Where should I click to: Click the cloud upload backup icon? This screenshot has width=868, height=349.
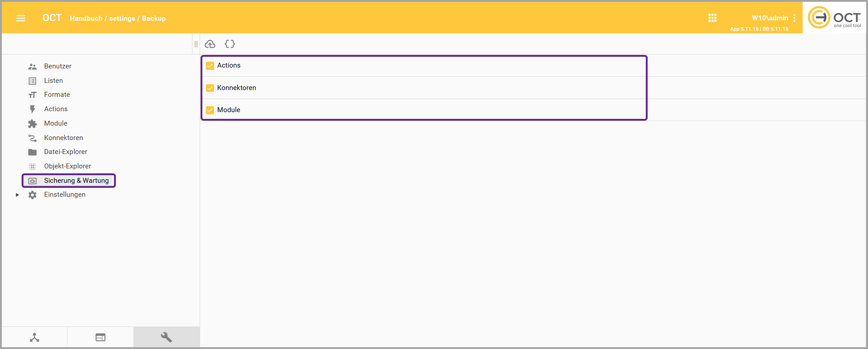(210, 44)
